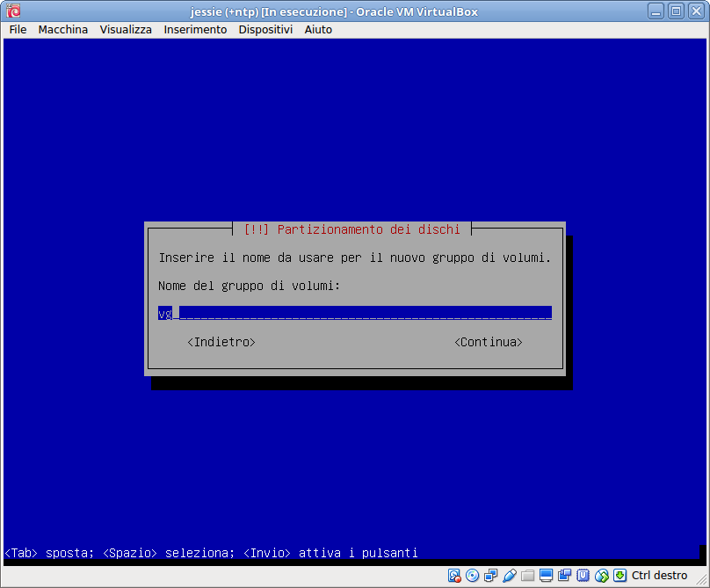
Task: Click the display settings status icon
Action: coord(546,576)
